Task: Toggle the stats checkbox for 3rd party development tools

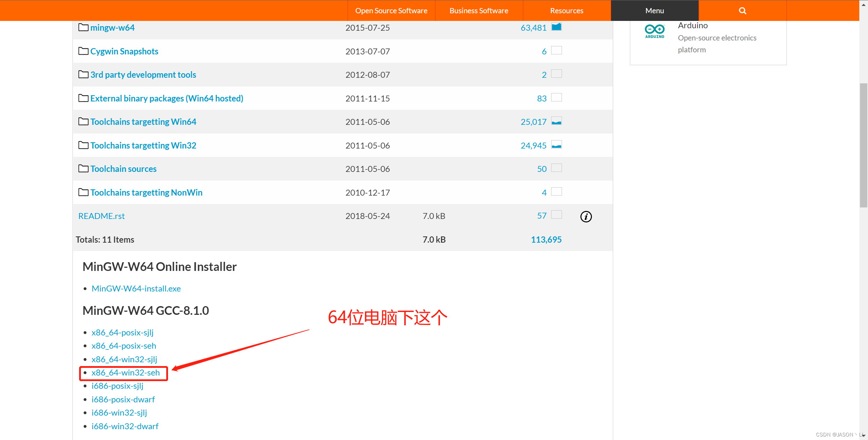Action: coord(556,74)
